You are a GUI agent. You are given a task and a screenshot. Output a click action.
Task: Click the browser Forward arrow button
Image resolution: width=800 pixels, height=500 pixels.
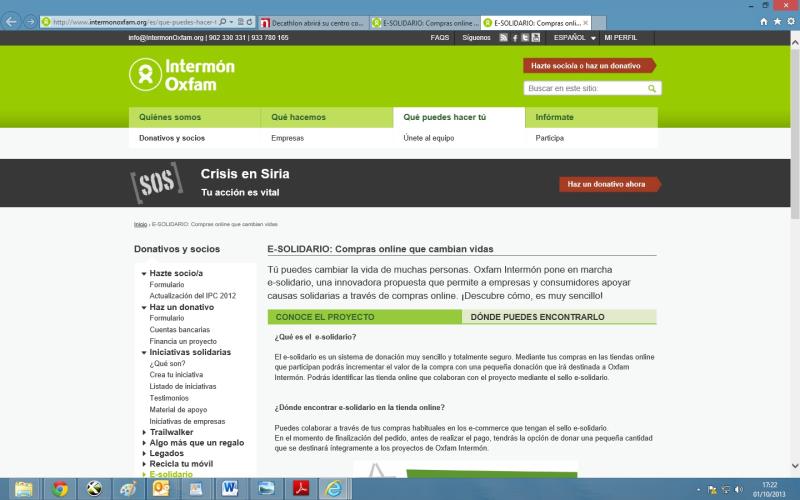point(31,22)
